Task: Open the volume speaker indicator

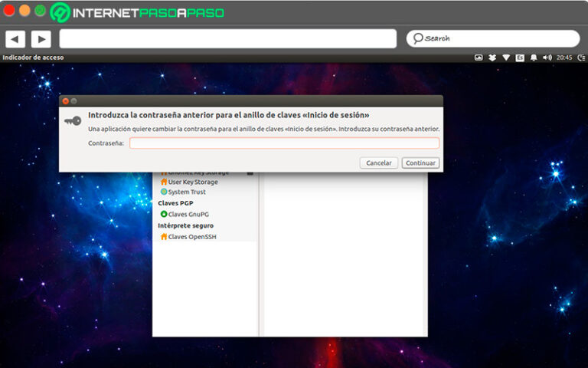Action: [x=546, y=58]
